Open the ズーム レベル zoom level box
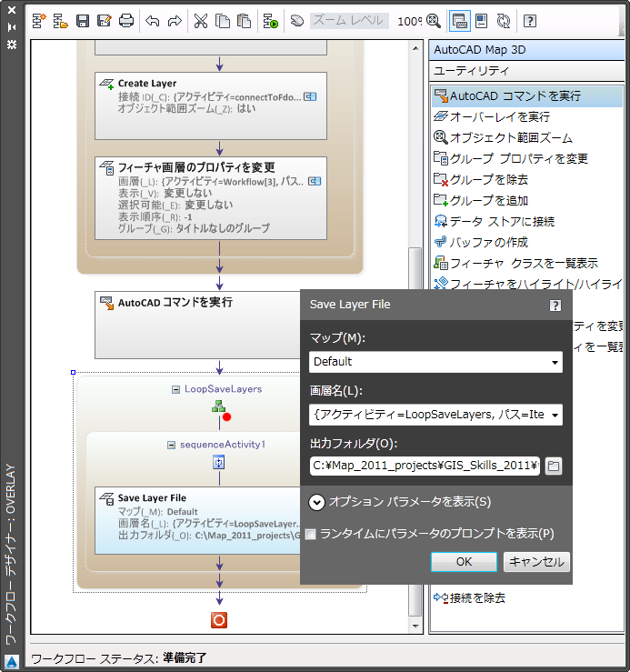Viewport: 630px width, 672px height. click(x=349, y=21)
